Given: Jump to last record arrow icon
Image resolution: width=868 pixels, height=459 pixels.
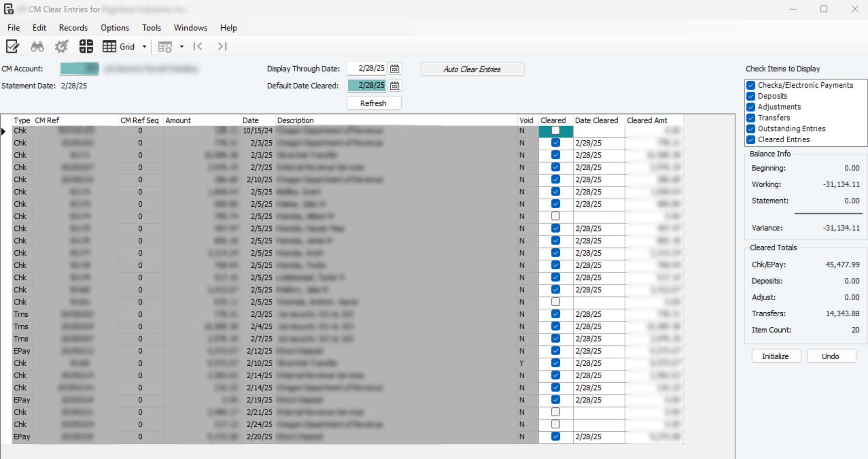Looking at the screenshot, I should pyautogui.click(x=222, y=47).
